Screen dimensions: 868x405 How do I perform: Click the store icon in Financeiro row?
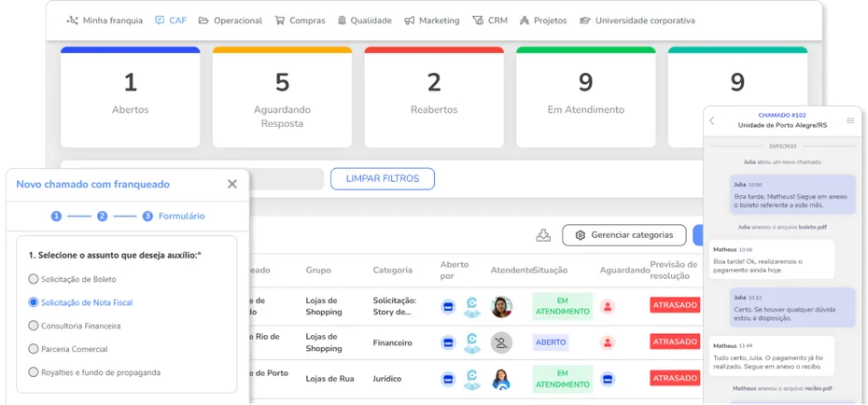click(448, 342)
